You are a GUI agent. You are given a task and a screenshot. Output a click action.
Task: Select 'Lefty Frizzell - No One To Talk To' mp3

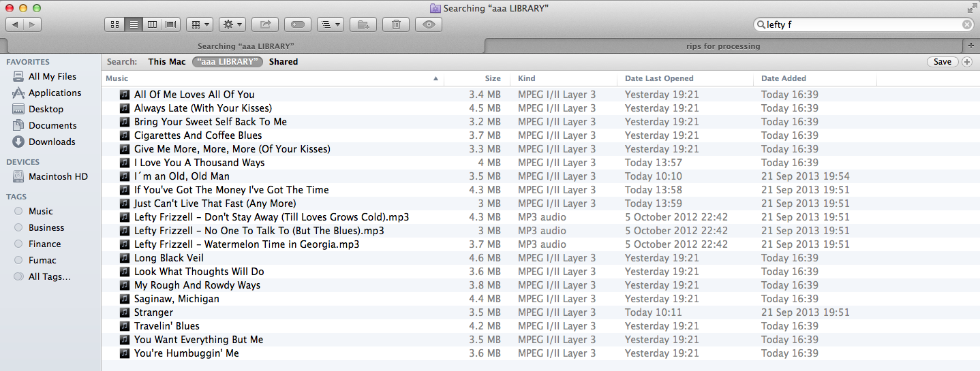[259, 231]
